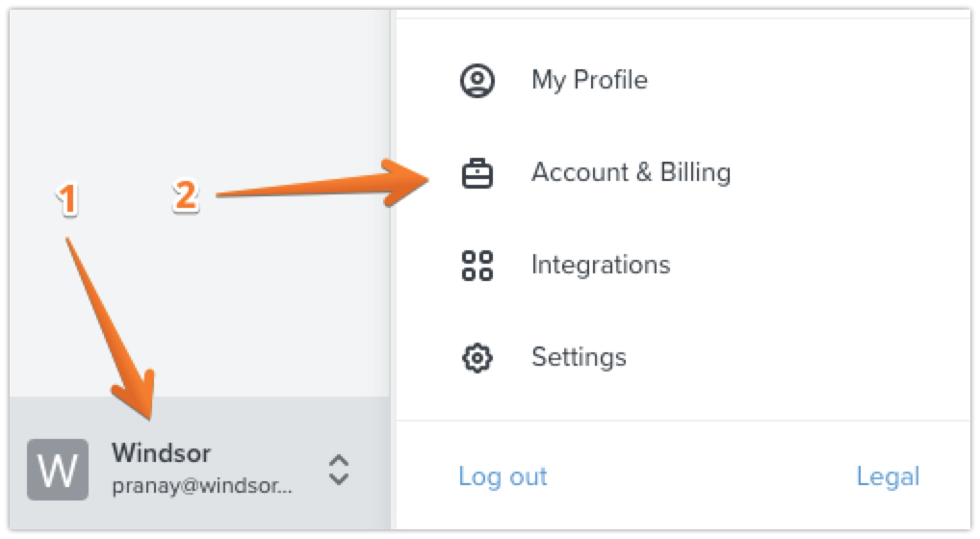Viewport: 980px width, 539px height.
Task: Open the Settings menu label
Action: (x=579, y=358)
